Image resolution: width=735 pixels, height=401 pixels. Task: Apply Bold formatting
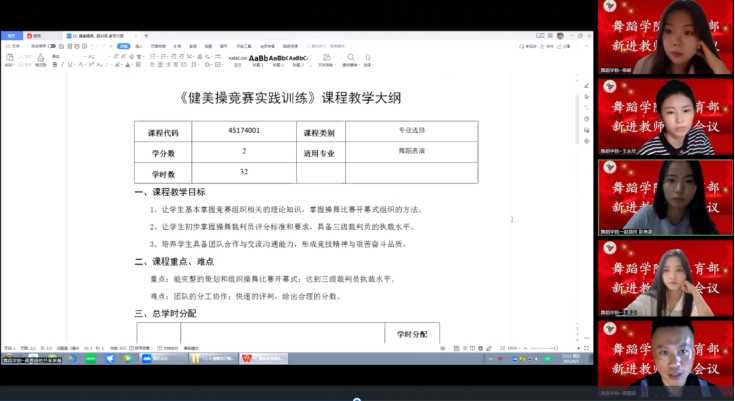(x=55, y=65)
